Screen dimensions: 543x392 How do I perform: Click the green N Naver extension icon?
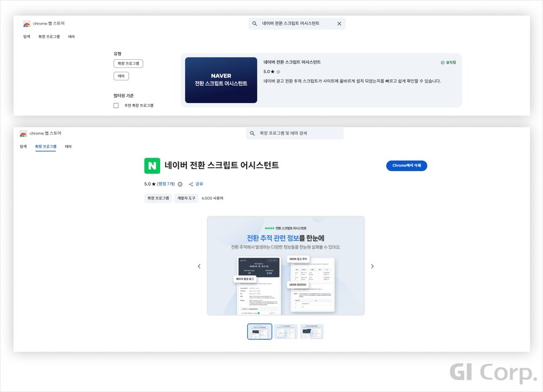152,166
